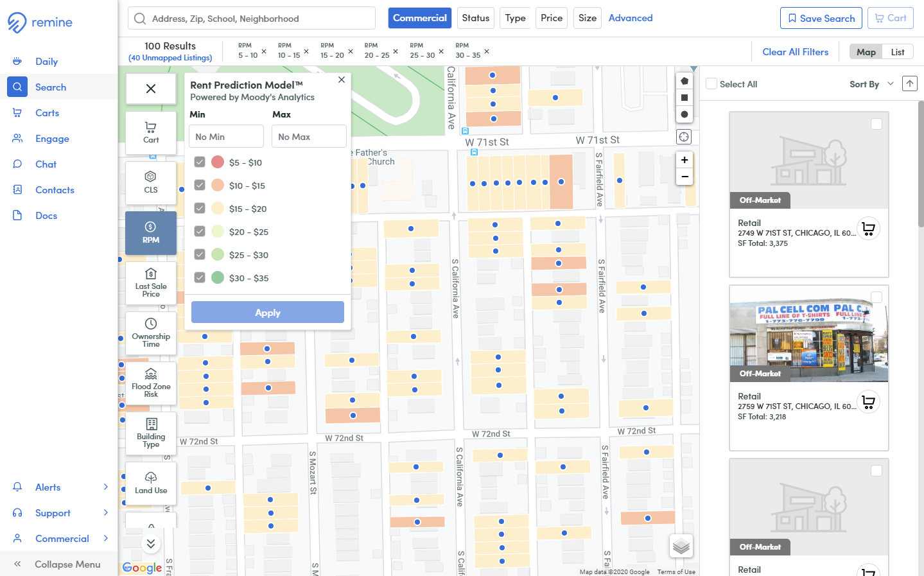Select the Land Use layer icon
The height and width of the screenshot is (576, 924).
pos(151,482)
